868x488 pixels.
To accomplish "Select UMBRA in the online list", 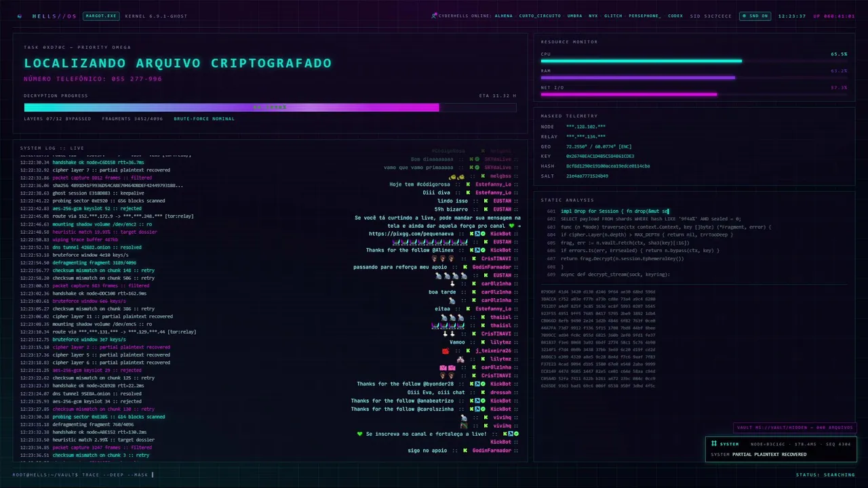I will [x=574, y=16].
